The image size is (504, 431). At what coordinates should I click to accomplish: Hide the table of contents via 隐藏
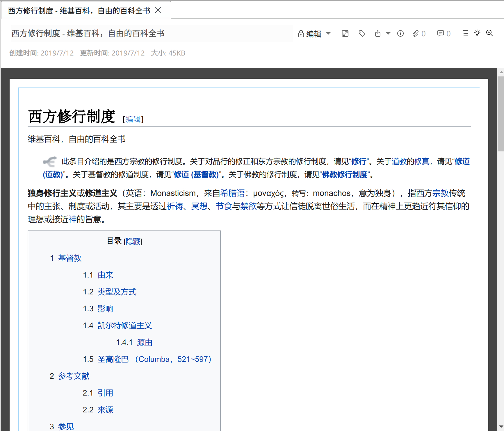coord(133,242)
